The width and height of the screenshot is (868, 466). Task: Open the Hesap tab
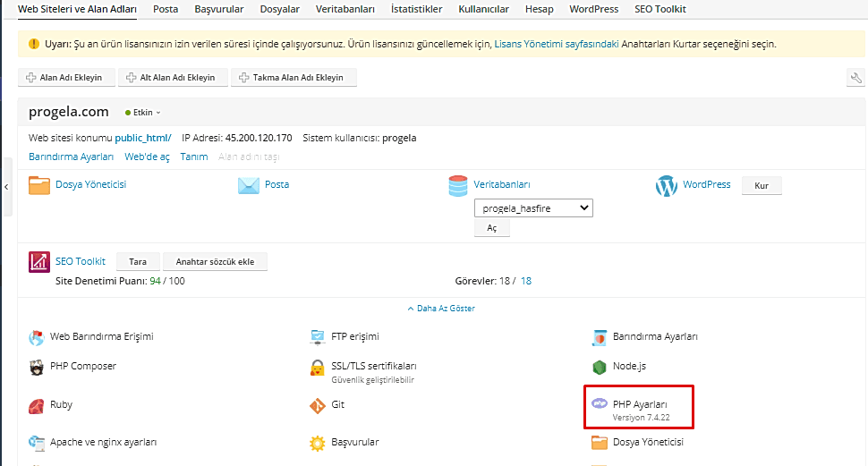click(540, 9)
